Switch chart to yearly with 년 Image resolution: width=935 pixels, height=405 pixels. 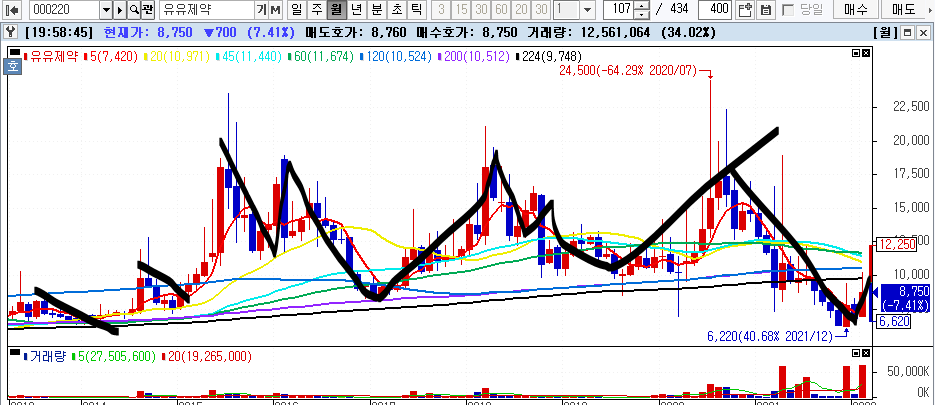(x=357, y=10)
